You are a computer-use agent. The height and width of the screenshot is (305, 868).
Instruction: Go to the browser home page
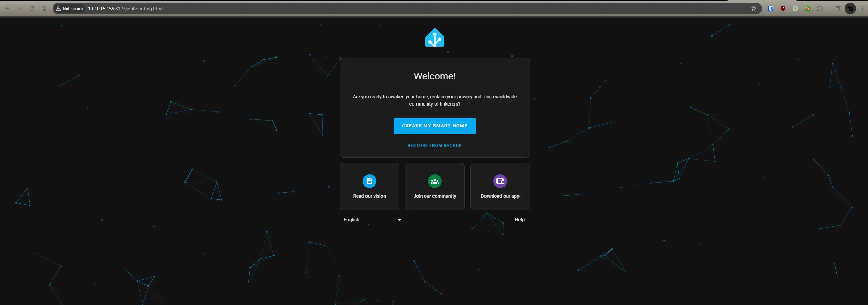pos(44,9)
